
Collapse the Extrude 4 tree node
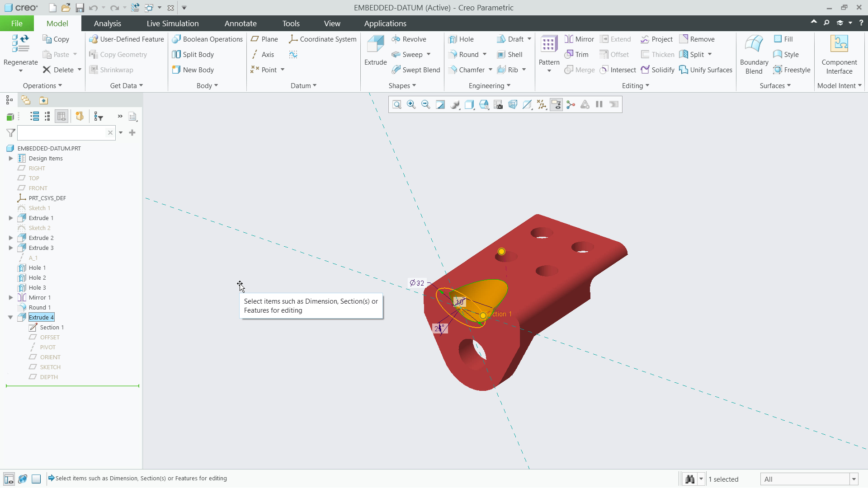[10, 318]
